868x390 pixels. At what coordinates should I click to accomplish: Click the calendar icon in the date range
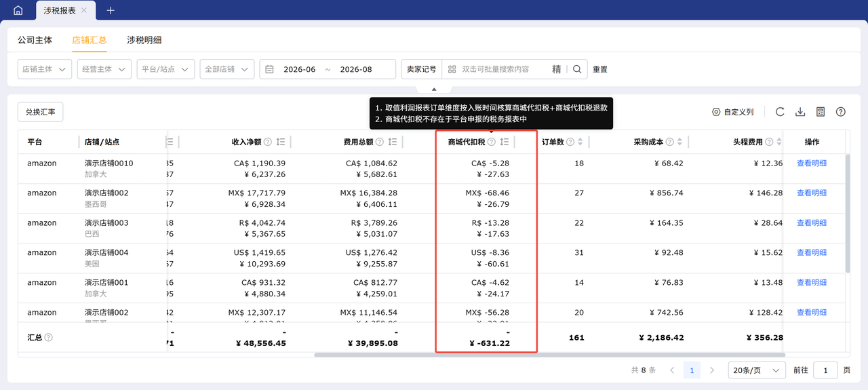tap(269, 69)
